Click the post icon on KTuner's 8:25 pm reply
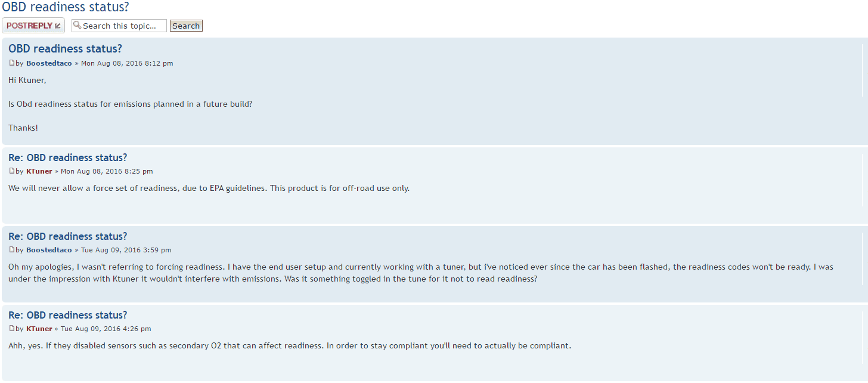868x383 pixels. pyautogui.click(x=11, y=171)
